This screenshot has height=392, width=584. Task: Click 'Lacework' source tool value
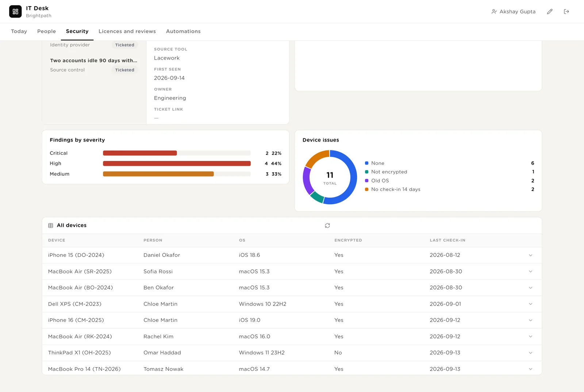pyautogui.click(x=167, y=58)
